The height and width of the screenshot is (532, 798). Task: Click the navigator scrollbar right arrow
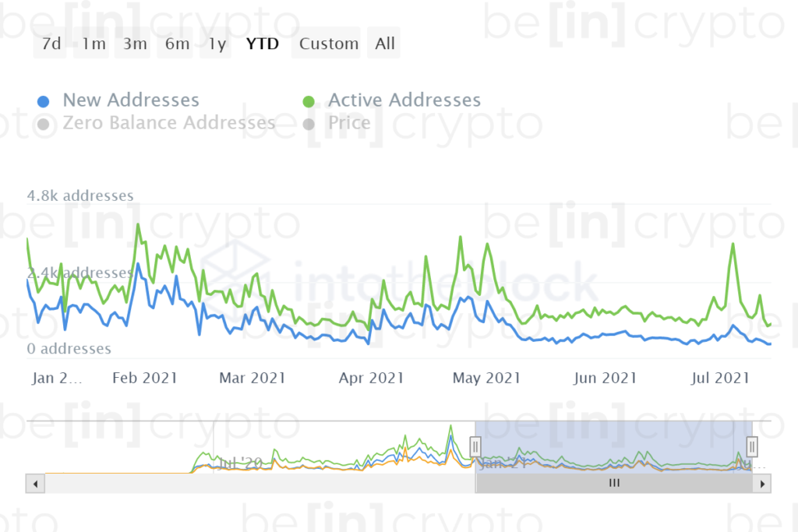(762, 484)
